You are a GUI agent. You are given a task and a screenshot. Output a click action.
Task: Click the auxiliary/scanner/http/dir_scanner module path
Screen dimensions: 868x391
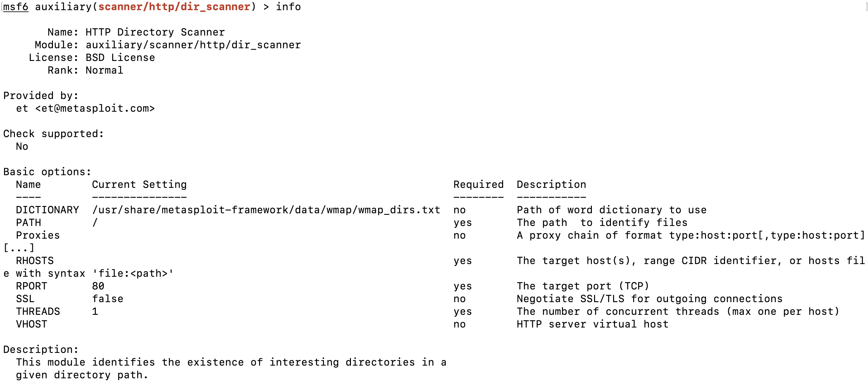[x=193, y=45]
